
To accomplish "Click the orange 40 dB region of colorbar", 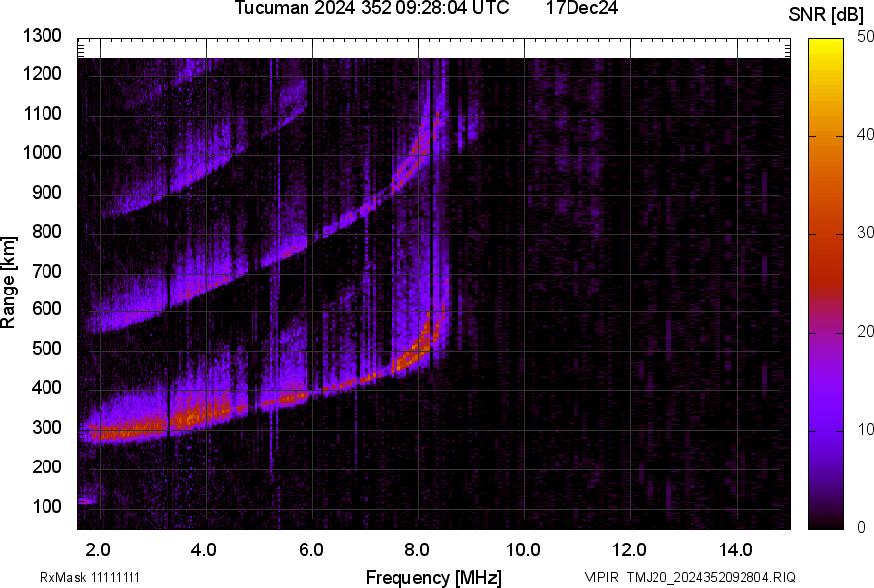I will pyautogui.click(x=826, y=136).
